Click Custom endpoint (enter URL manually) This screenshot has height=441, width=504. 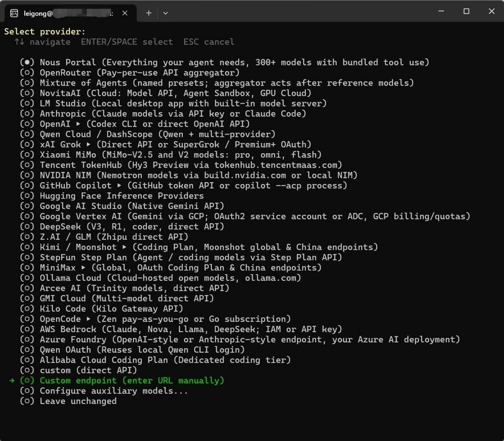click(x=122, y=381)
